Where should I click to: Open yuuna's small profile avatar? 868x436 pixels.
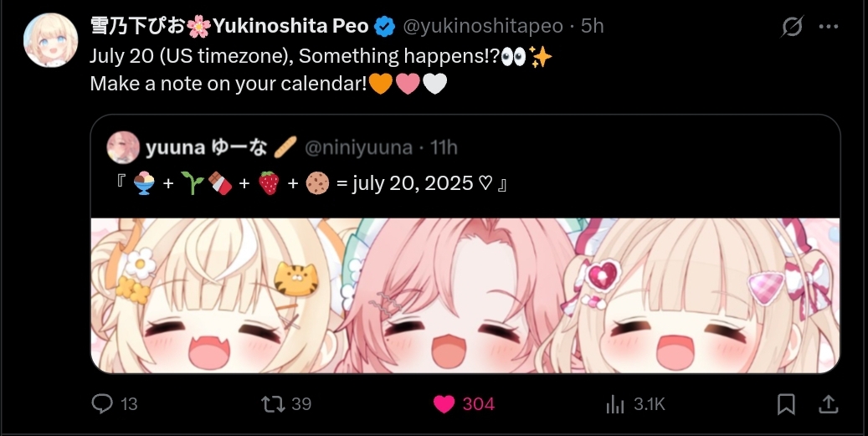coord(123,147)
